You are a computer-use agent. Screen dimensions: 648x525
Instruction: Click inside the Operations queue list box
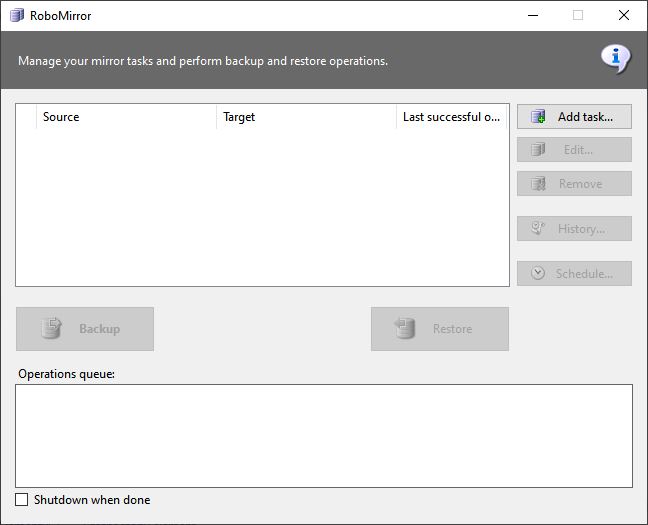pos(324,436)
